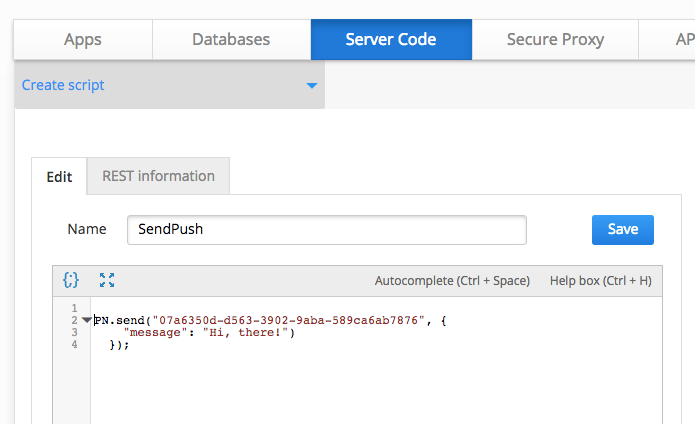Select the Edit tab

point(59,176)
